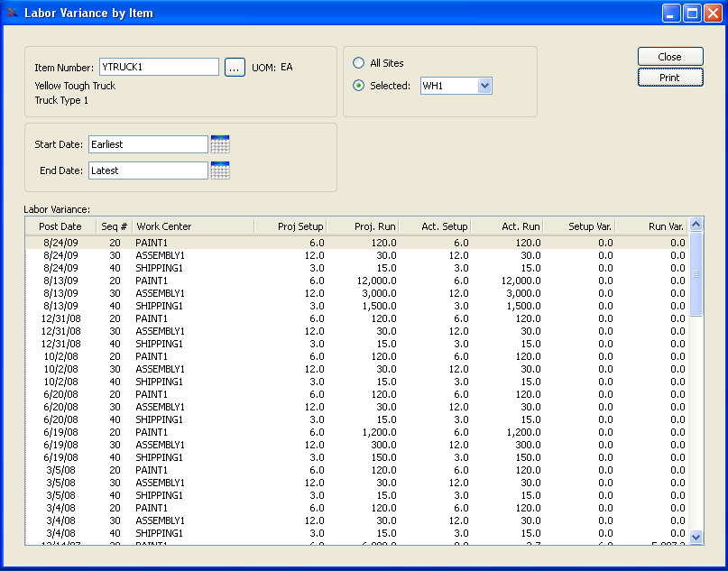Expand the WH1 site dropdown
The image size is (728, 571).
coord(484,86)
